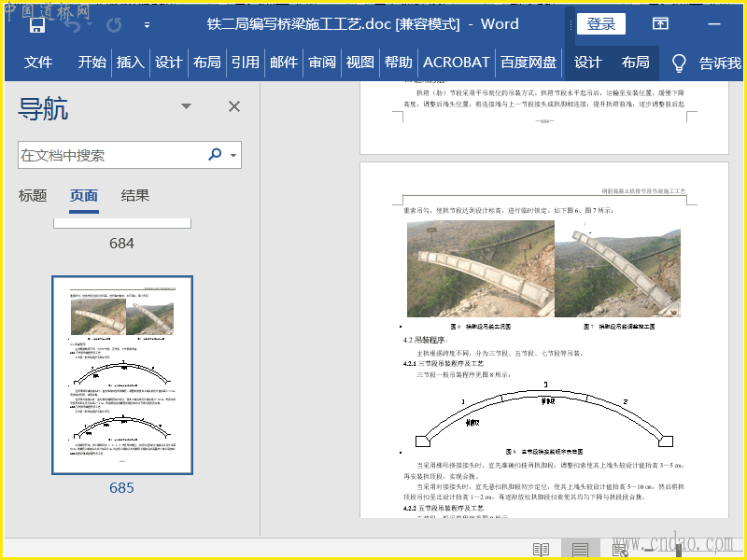Open Ribbon Display Options icon
Viewport: 747px width, 560px height.
[660, 23]
